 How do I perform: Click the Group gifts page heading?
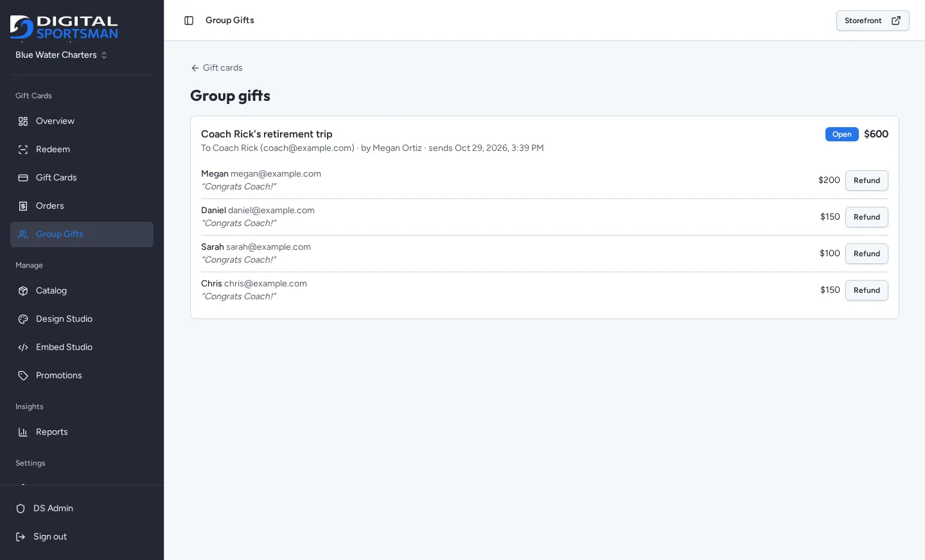[x=230, y=96]
